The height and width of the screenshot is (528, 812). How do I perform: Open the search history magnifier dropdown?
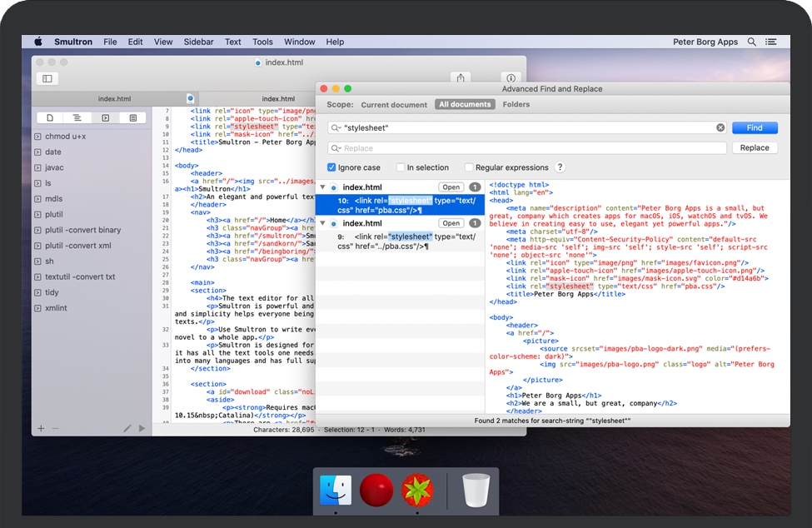pyautogui.click(x=336, y=128)
